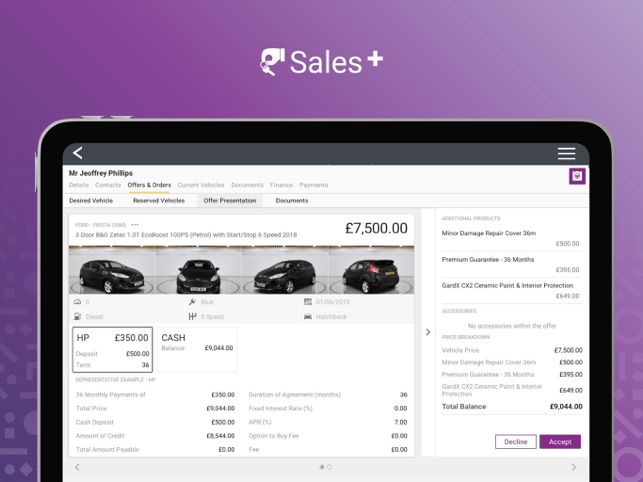643x482 pixels.
Task: Click the Fixed Interest Rate row
Action: click(x=328, y=409)
